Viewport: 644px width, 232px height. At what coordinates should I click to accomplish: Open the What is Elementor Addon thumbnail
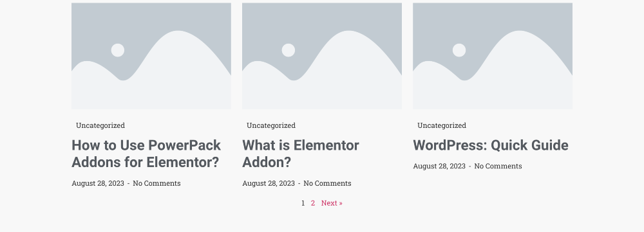(x=322, y=56)
